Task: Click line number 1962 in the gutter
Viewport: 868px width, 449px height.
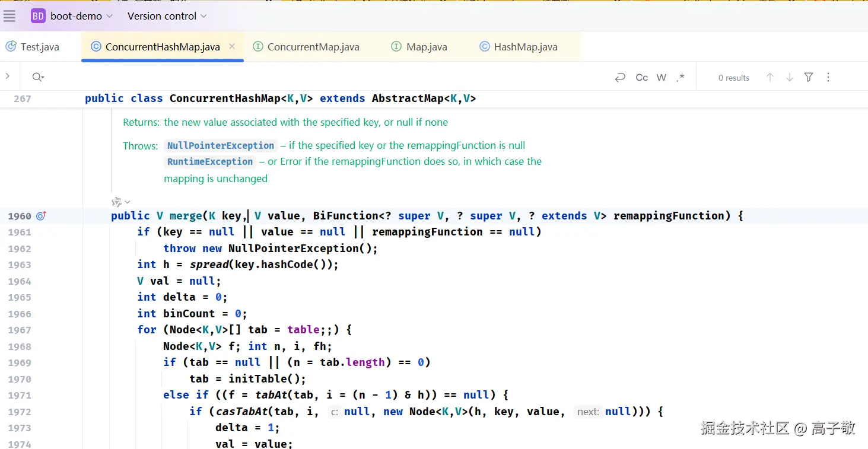Action: pyautogui.click(x=20, y=249)
